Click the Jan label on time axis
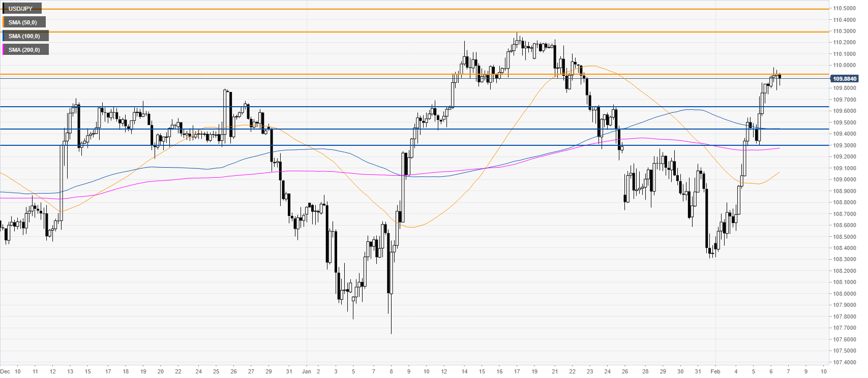 pos(307,371)
